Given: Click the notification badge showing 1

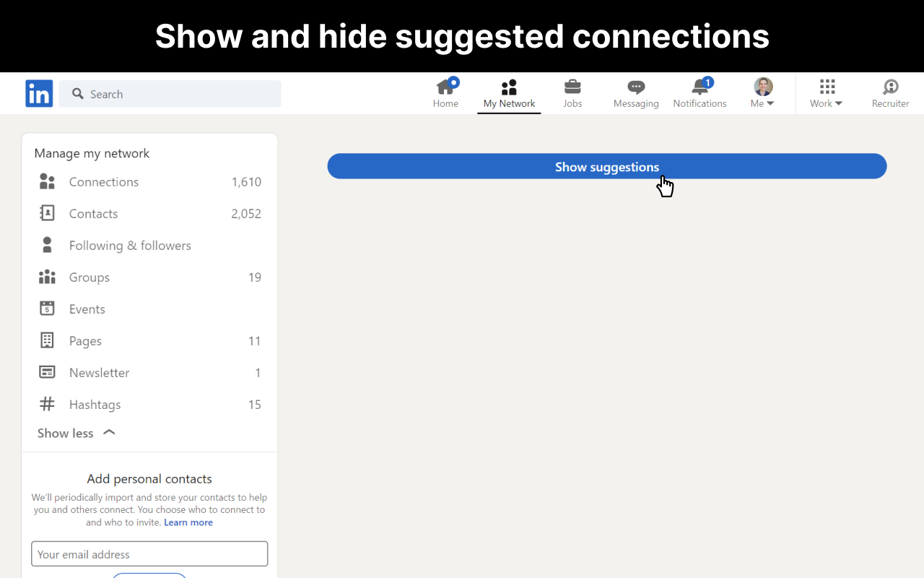Looking at the screenshot, I should coord(708,82).
